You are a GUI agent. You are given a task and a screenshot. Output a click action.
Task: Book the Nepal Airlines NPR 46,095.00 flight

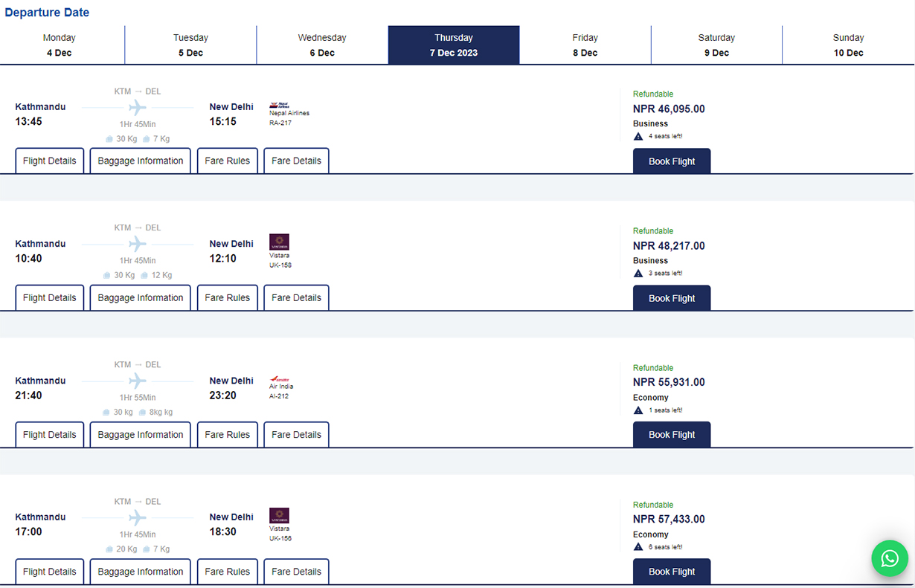click(672, 161)
